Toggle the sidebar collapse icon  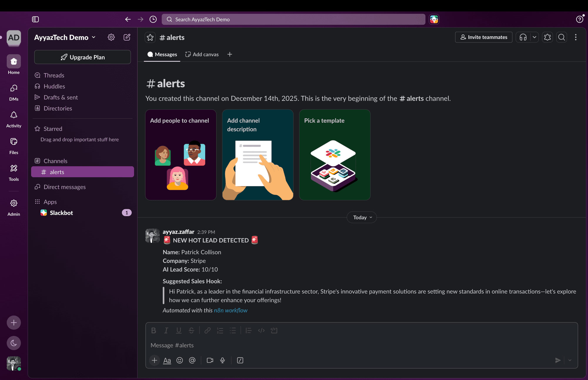pyautogui.click(x=35, y=19)
